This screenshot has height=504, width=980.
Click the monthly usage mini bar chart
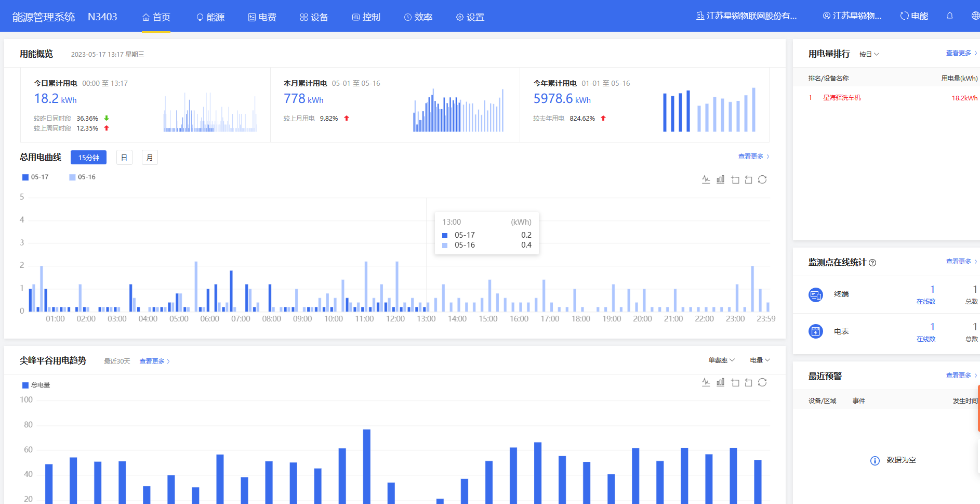click(x=458, y=110)
